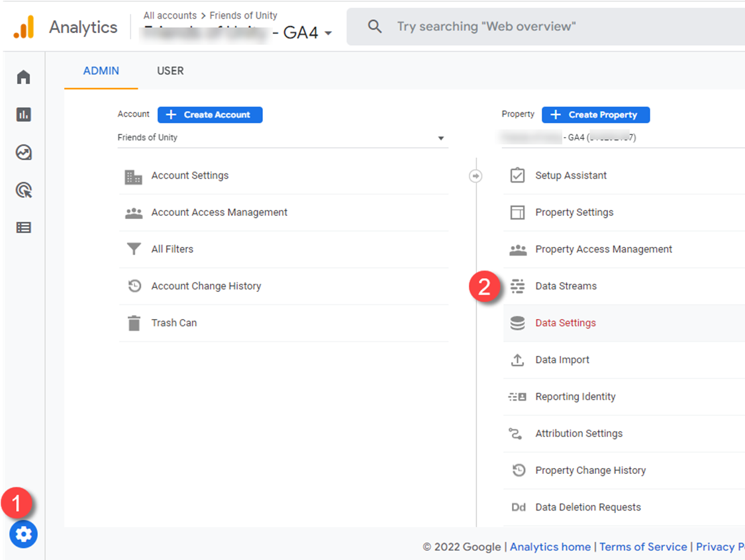The image size is (745, 560).
Task: Click the Trash Can icon
Action: pos(134,323)
